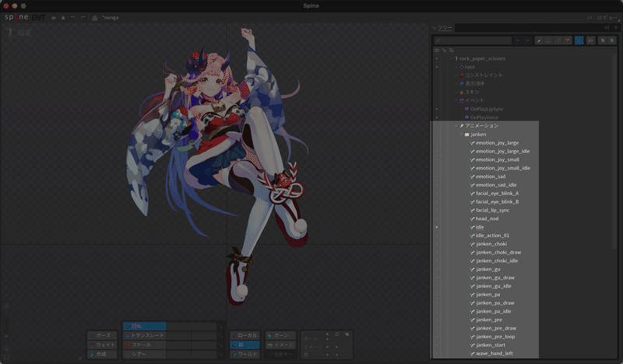Activate the スケール (Scale) tool
The width and height of the screenshot is (623, 364).
point(144,345)
